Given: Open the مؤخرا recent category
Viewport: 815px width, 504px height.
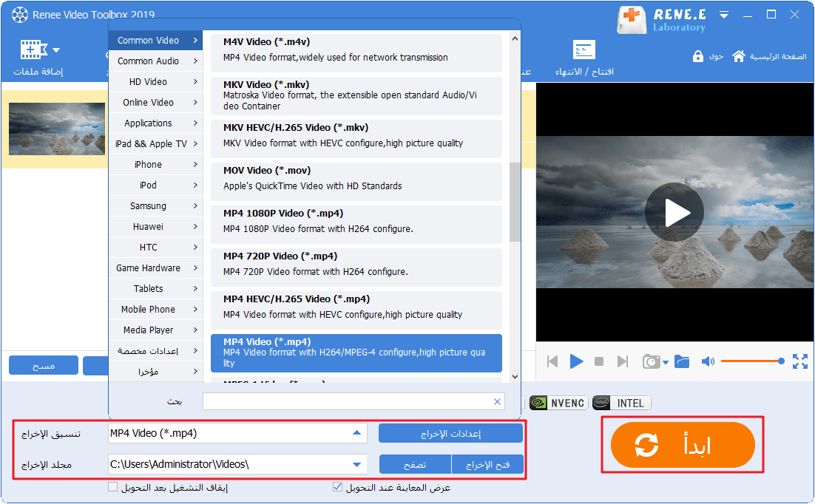Looking at the screenshot, I should (156, 372).
